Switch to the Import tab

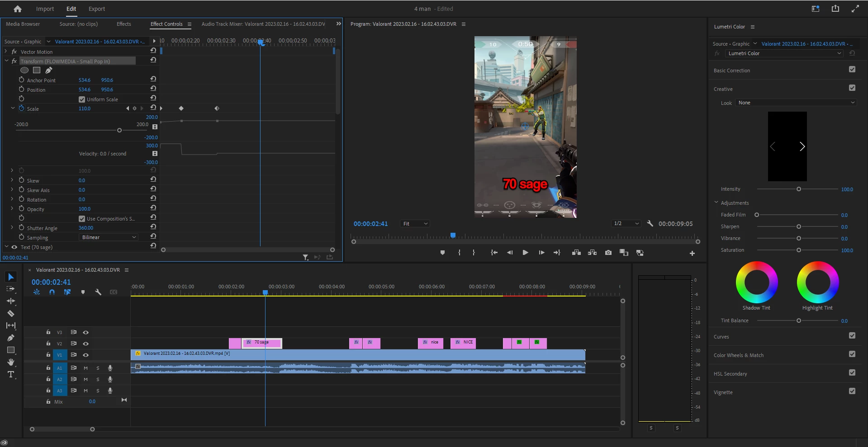45,9
